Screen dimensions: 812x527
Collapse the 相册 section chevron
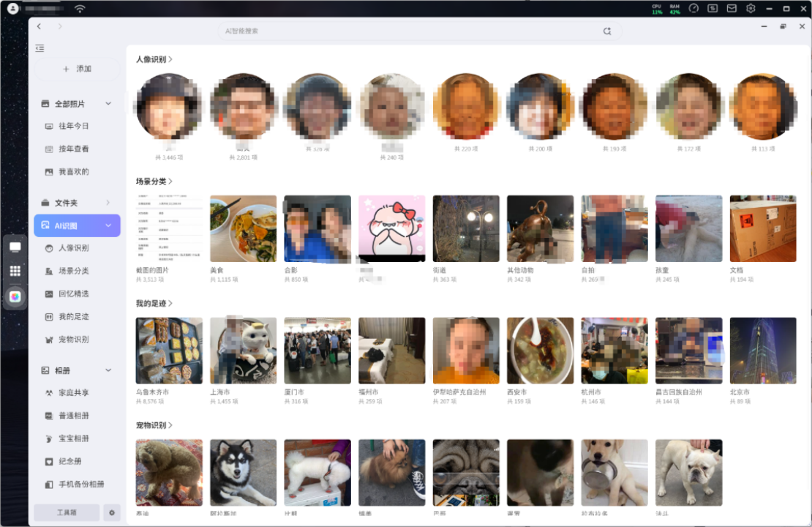coord(108,370)
